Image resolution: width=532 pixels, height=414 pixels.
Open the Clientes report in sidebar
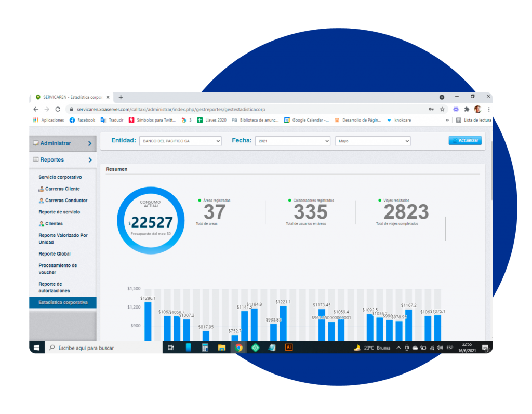(x=54, y=224)
